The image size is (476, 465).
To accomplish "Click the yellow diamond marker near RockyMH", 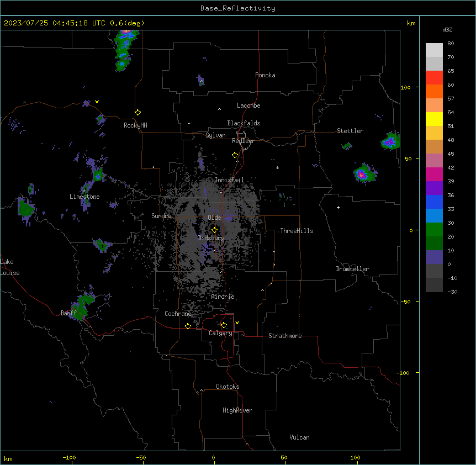I will click(138, 113).
